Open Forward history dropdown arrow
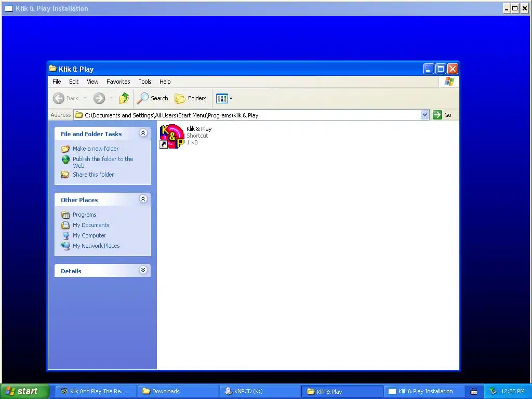This screenshot has height=399, width=532. tap(111, 98)
